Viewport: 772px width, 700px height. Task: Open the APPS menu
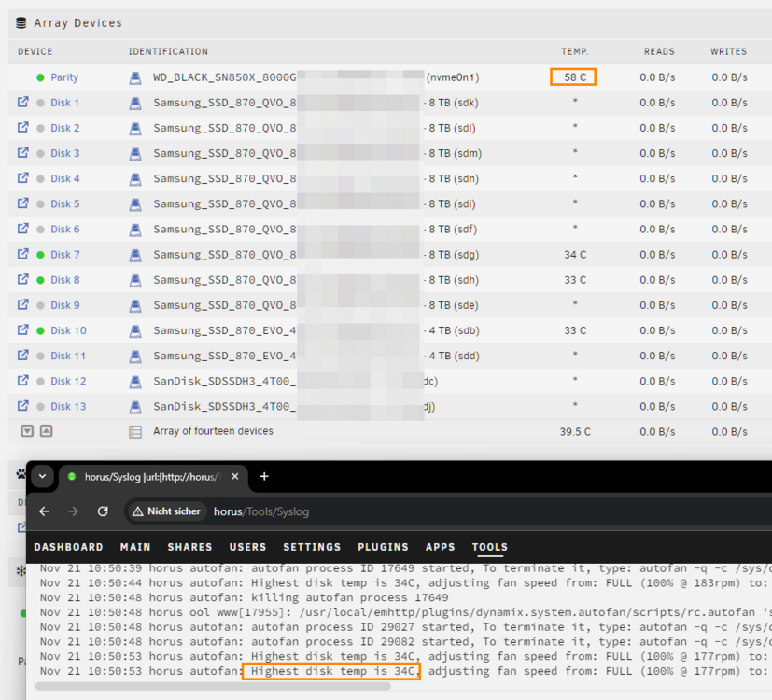[441, 547]
